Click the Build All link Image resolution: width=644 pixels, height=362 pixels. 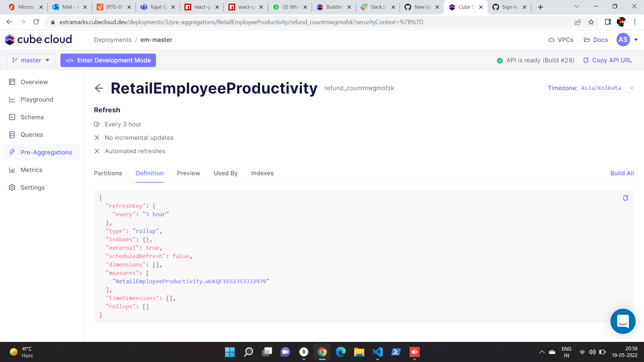tap(622, 173)
